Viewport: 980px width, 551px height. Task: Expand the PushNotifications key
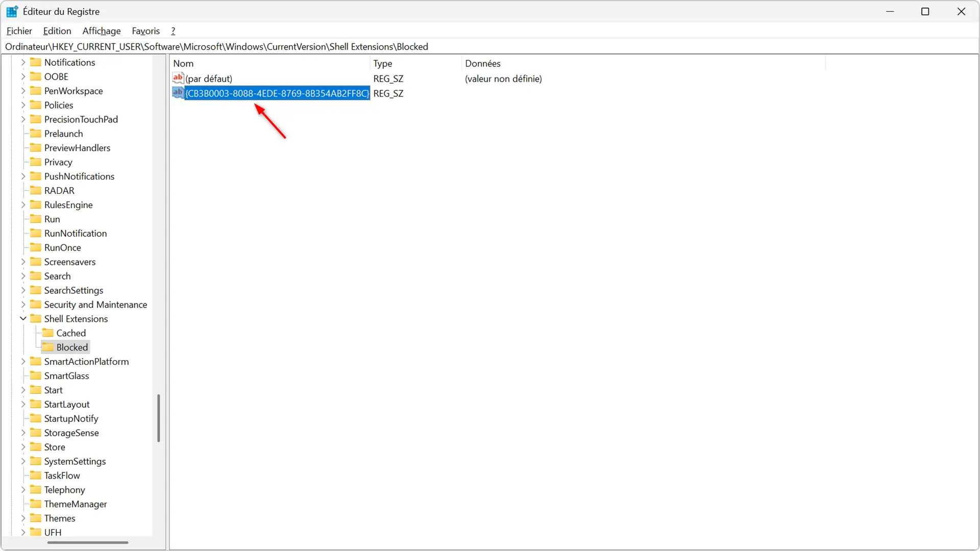coord(23,177)
